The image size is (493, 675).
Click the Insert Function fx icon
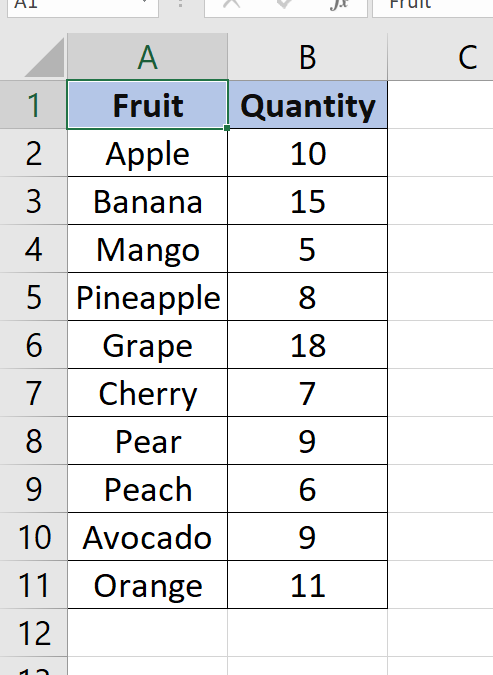pyautogui.click(x=339, y=4)
